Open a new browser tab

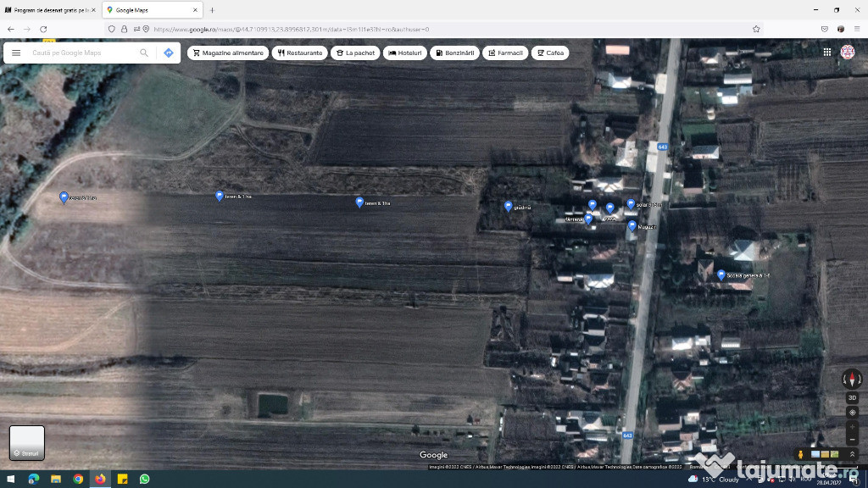point(212,10)
